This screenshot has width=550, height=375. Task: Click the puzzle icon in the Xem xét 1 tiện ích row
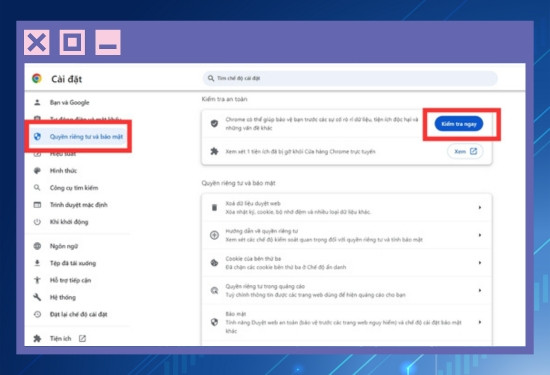pyautogui.click(x=214, y=151)
